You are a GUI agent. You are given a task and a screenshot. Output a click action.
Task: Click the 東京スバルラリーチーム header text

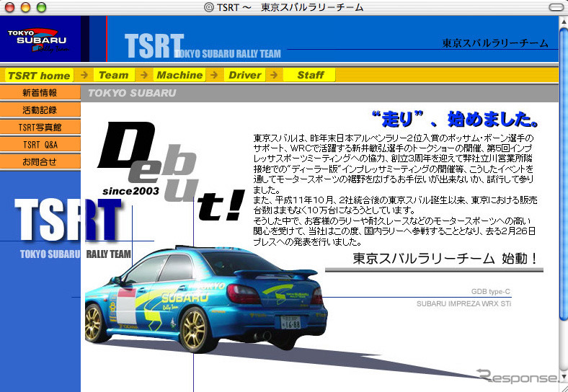point(494,43)
